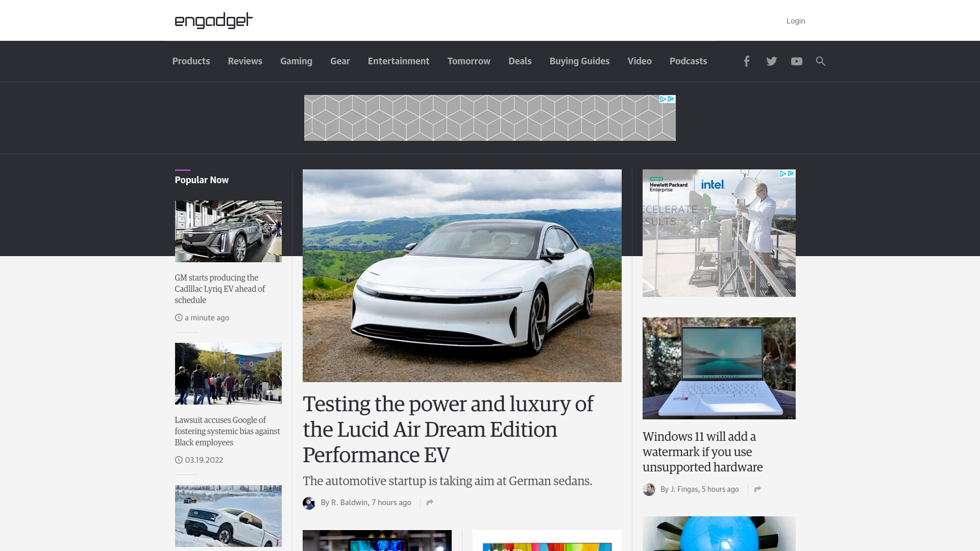
Task: Click the top banner advertisement
Action: [x=489, y=118]
